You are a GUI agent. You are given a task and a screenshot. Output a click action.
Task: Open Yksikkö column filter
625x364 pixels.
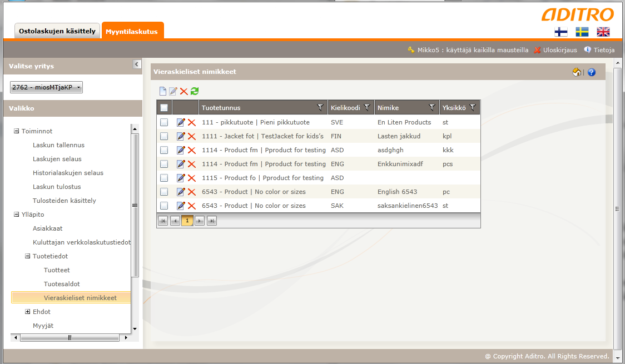473,107
